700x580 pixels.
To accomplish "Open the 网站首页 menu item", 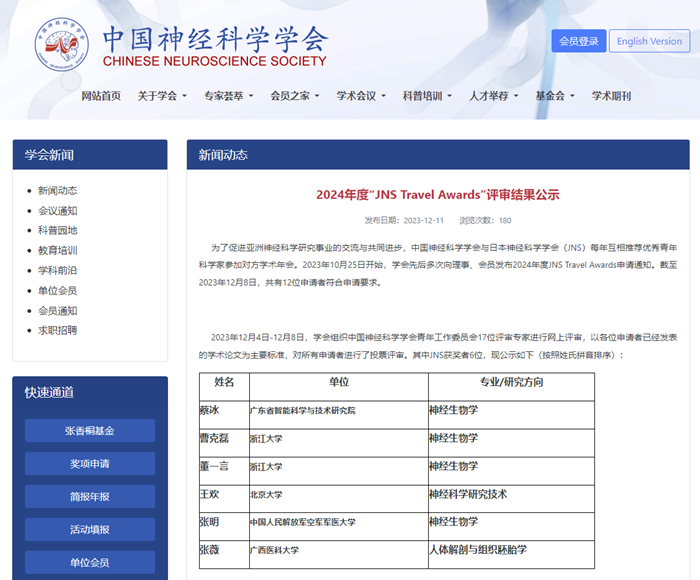I will pyautogui.click(x=101, y=96).
